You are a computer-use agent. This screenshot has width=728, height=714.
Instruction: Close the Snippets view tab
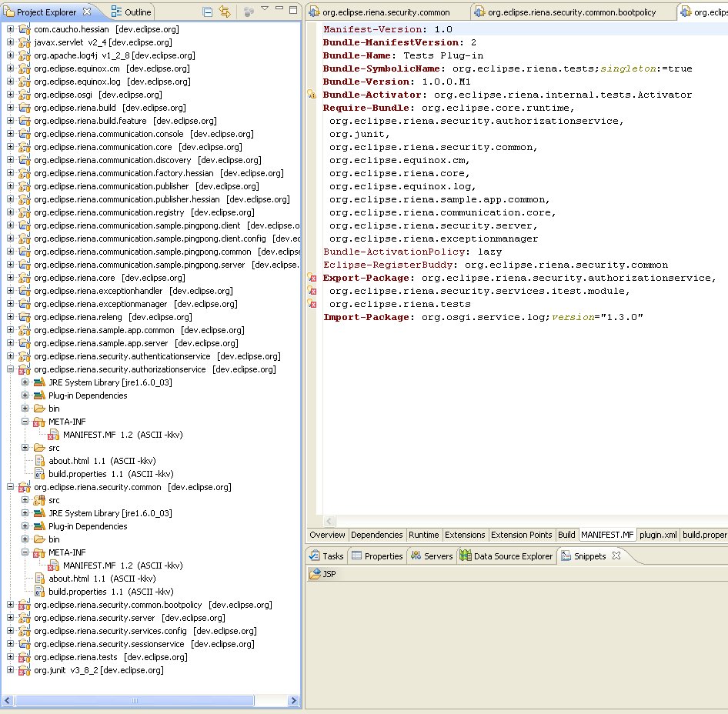click(x=616, y=556)
